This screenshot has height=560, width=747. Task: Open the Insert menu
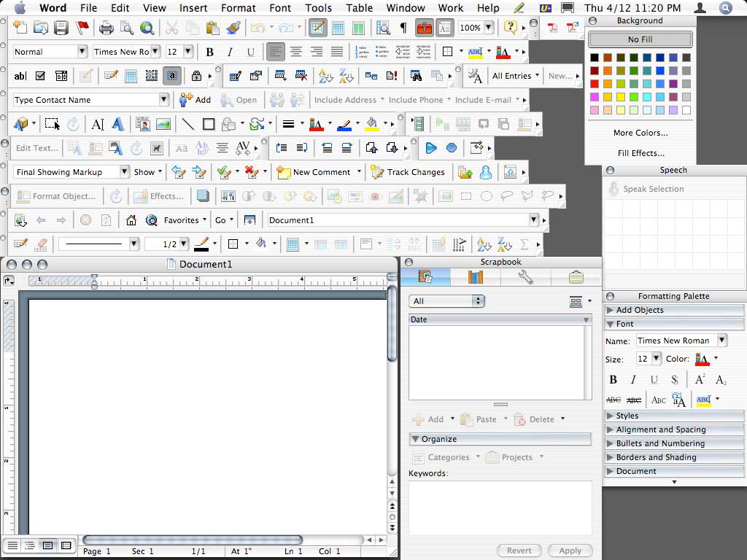[x=193, y=8]
